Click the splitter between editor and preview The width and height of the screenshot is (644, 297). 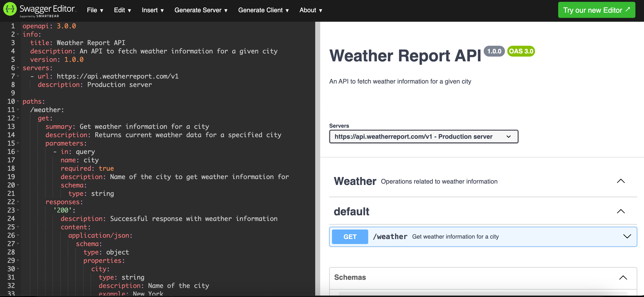point(317,158)
